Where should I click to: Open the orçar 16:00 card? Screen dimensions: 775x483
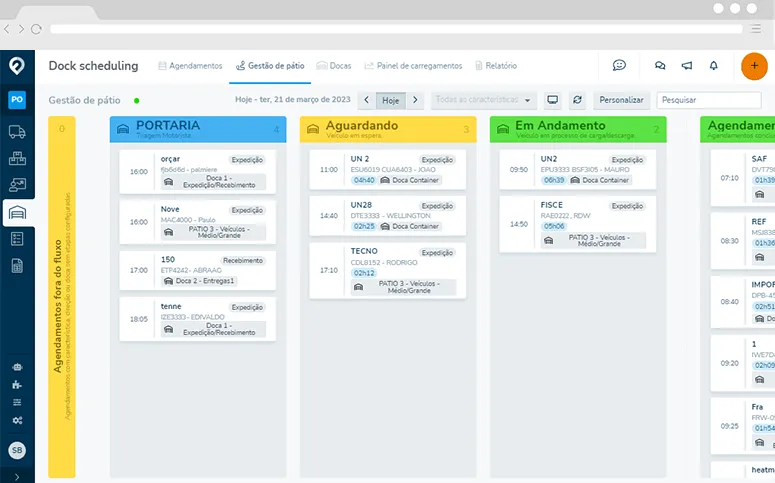[198, 172]
